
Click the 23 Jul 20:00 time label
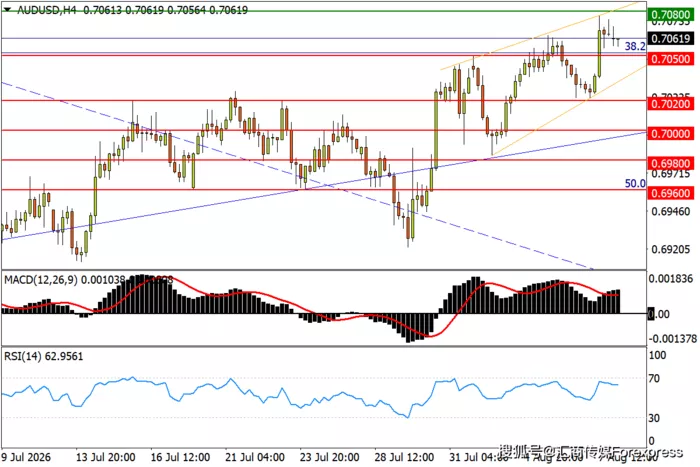pyautogui.click(x=329, y=457)
